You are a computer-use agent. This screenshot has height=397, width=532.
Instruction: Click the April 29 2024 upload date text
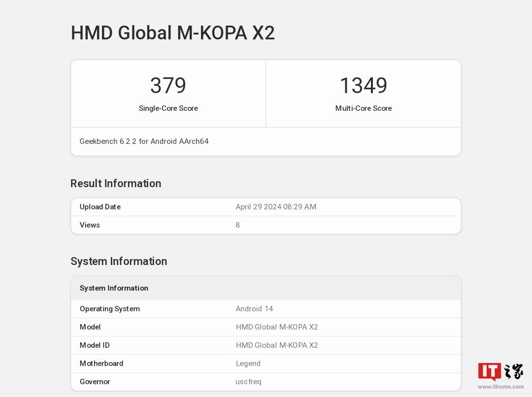click(276, 207)
